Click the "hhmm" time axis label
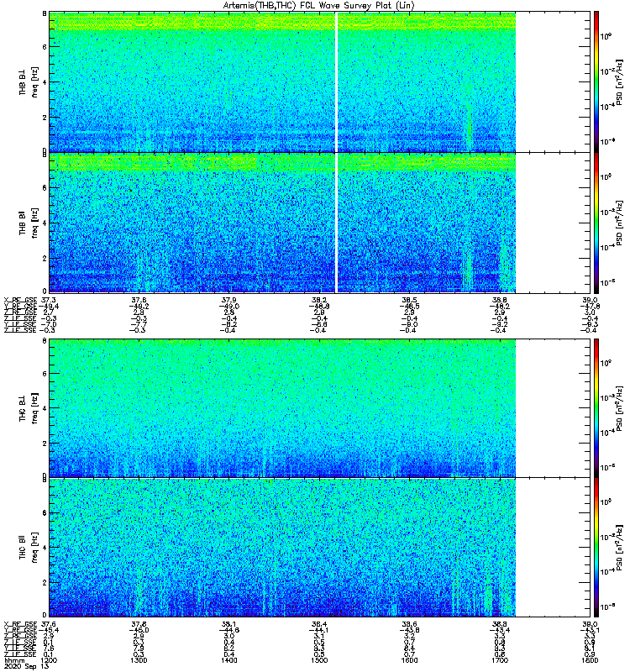The height and width of the screenshot is (672, 630). point(14,660)
